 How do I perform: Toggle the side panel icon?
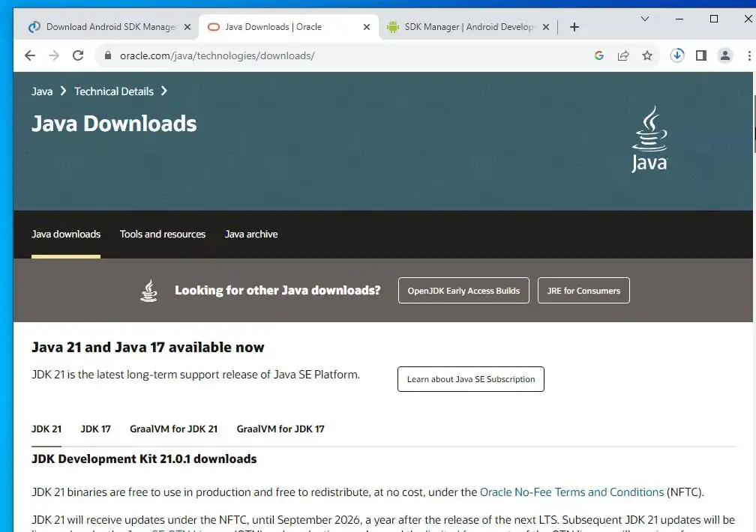pos(701,55)
